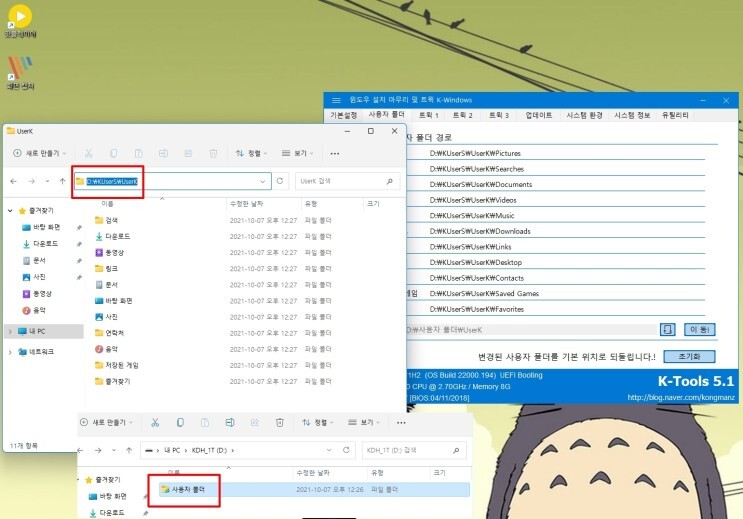Screen dimensions: 743x519
Task: Click Delete trash icon in KDH_1T window
Action: 280,422
